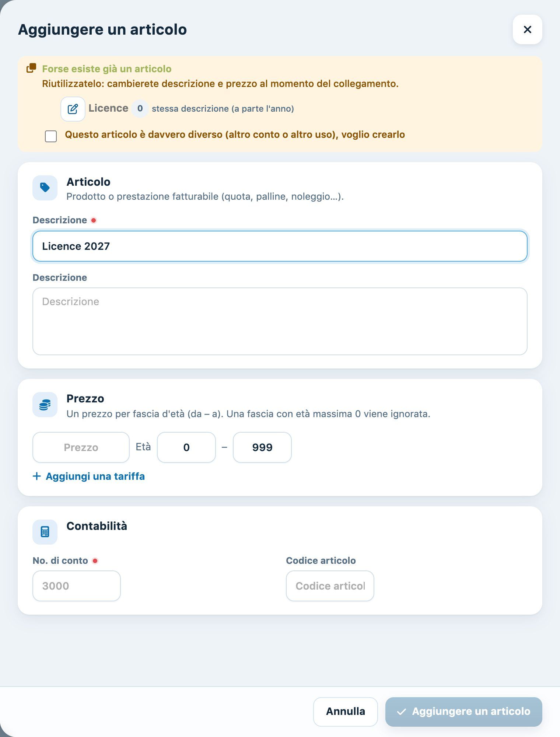The height and width of the screenshot is (737, 560).
Task: Click the Prezzo amount field
Action: tap(81, 447)
